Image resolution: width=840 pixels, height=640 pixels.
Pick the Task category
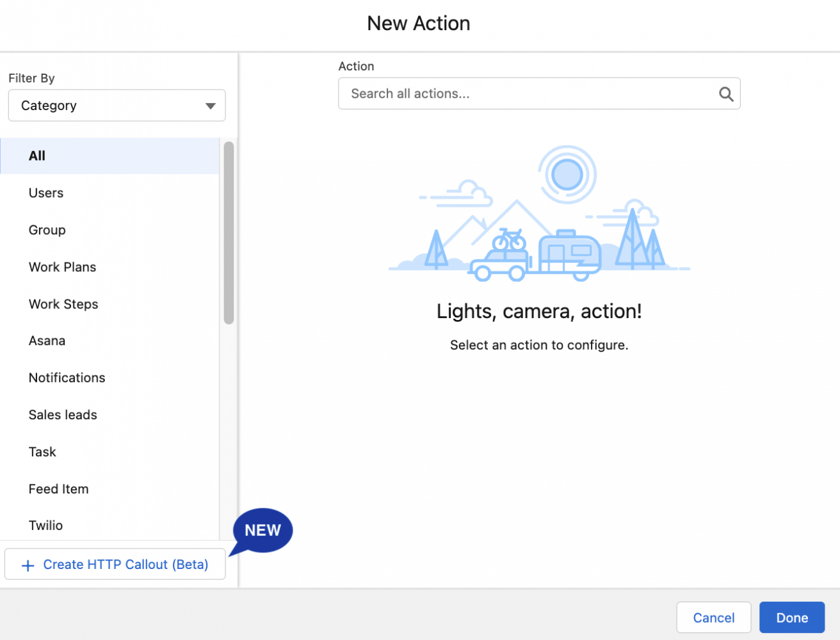pyautogui.click(x=109, y=452)
